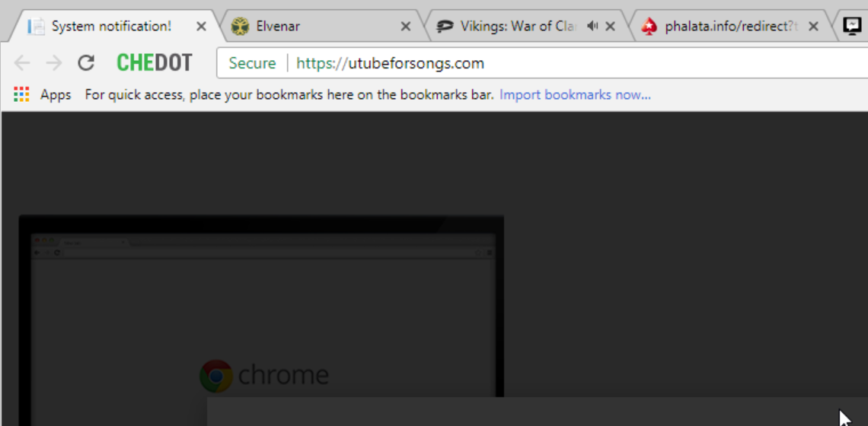Close the phalata.info tab
The width and height of the screenshot is (868, 426).
(813, 26)
